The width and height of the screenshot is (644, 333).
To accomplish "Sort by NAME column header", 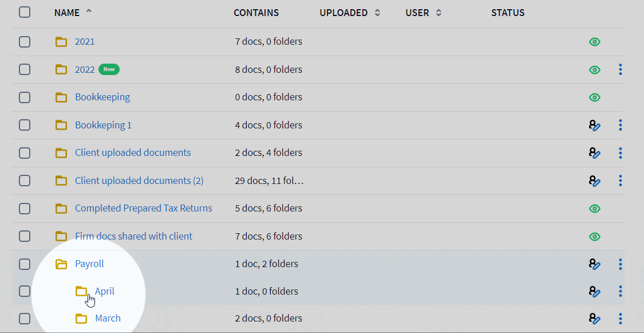I will pyautogui.click(x=67, y=13).
